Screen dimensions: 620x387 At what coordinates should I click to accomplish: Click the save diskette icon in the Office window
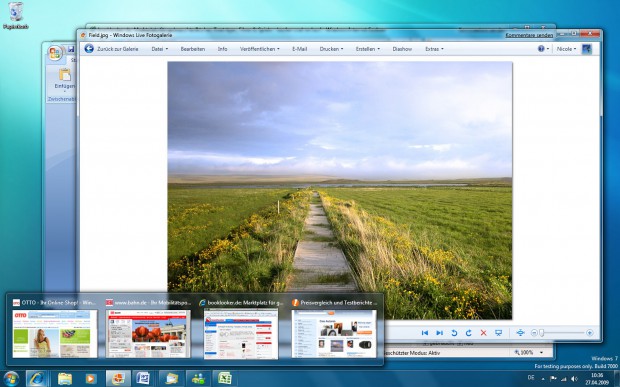click(x=71, y=49)
